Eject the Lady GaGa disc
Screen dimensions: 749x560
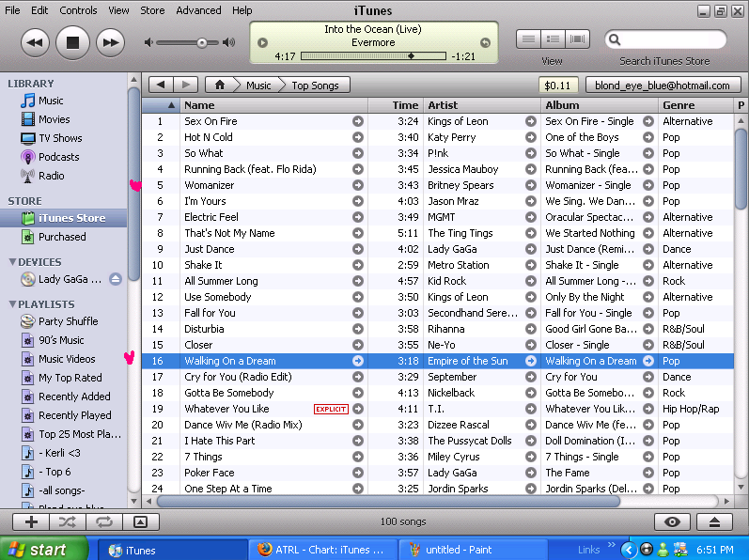(x=116, y=279)
